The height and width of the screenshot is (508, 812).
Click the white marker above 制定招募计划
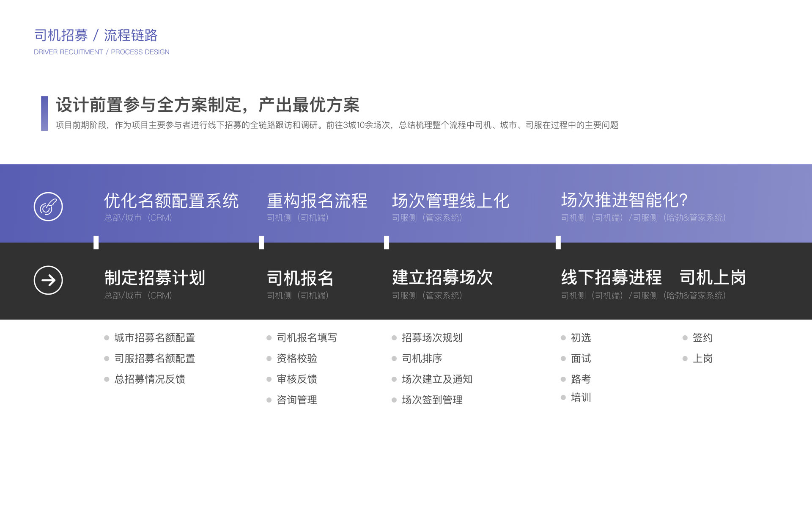pos(96,243)
